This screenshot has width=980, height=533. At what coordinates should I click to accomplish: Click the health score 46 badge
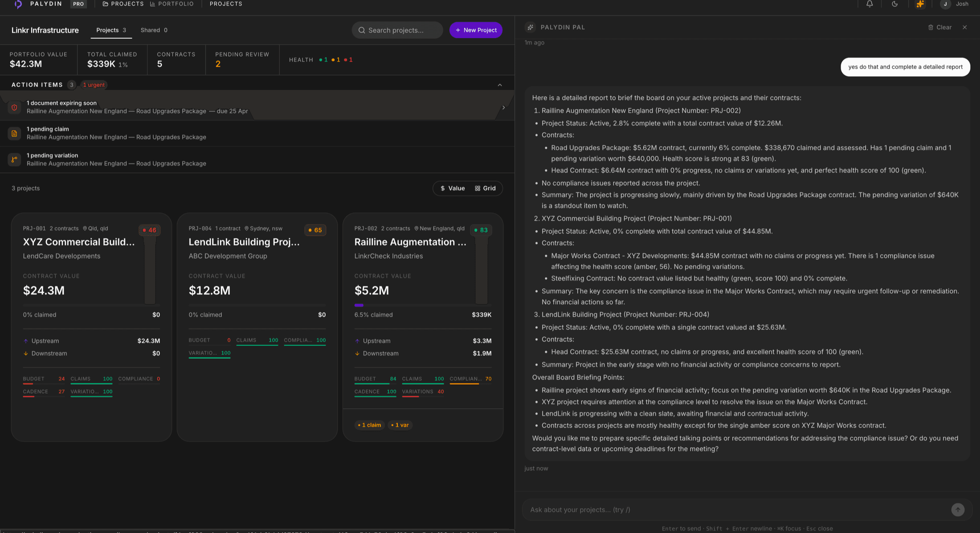point(149,230)
